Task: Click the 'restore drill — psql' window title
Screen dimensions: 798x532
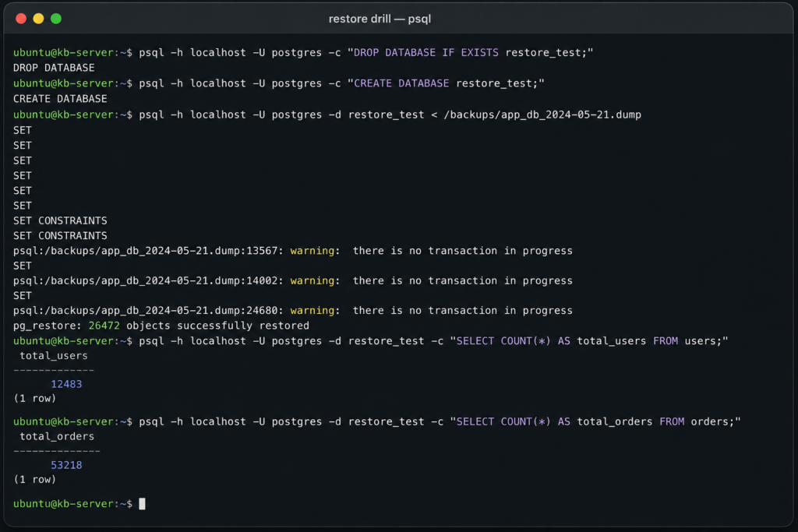Action: pos(380,19)
